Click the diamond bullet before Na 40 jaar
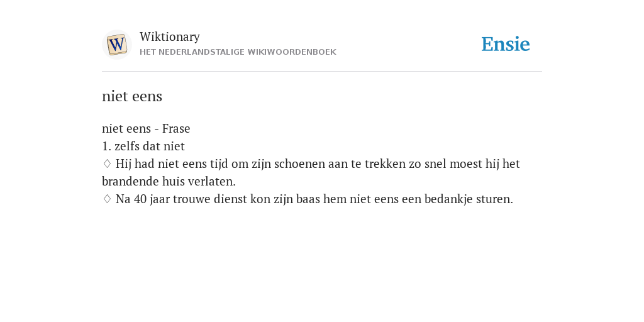 pos(107,199)
